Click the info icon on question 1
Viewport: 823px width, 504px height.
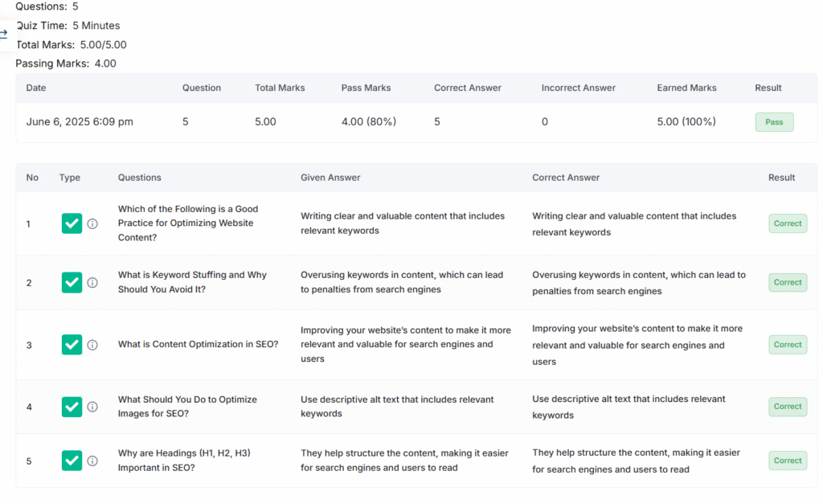pyautogui.click(x=92, y=223)
